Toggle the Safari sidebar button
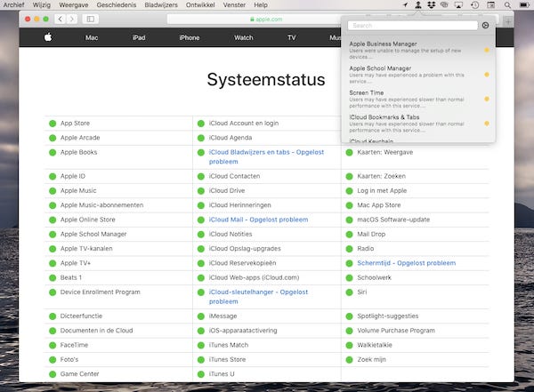The width and height of the screenshot is (534, 392). coord(91,19)
